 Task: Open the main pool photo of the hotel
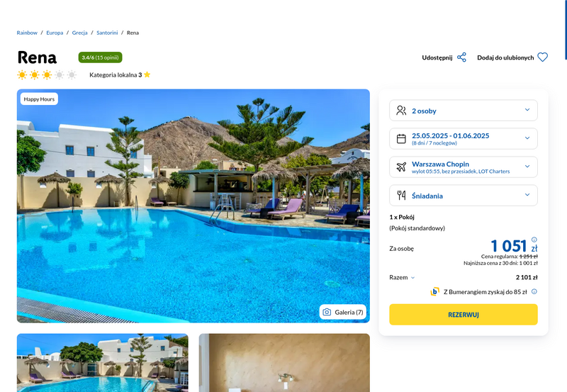tap(193, 206)
